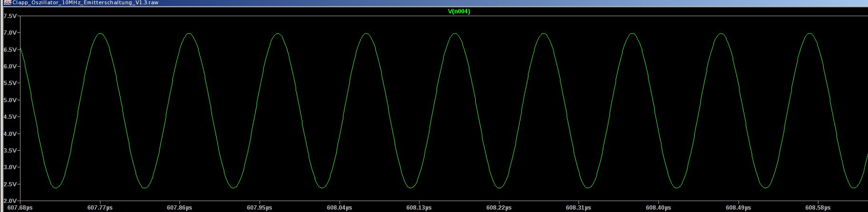This screenshot has height=212, width=868.
Task: Click the LTspice icon in the title bar
Action: coord(8,3)
